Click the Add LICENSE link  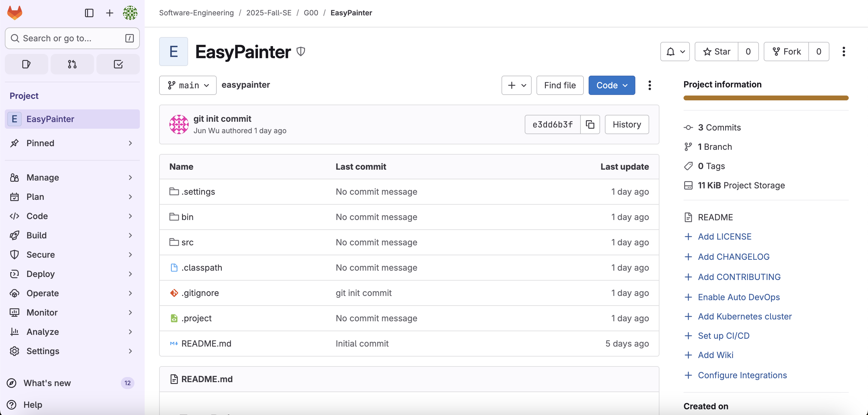pyautogui.click(x=725, y=237)
